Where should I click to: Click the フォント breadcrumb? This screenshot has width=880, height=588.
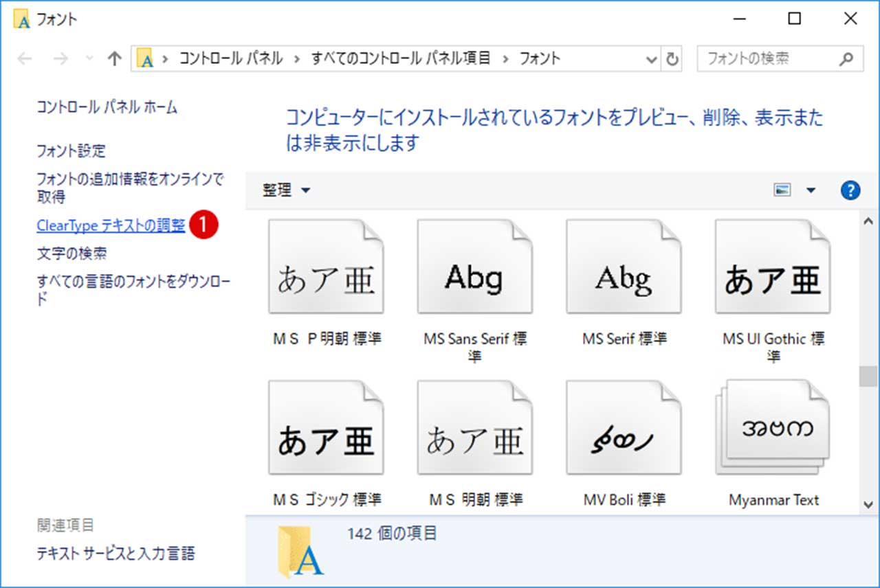(x=540, y=59)
